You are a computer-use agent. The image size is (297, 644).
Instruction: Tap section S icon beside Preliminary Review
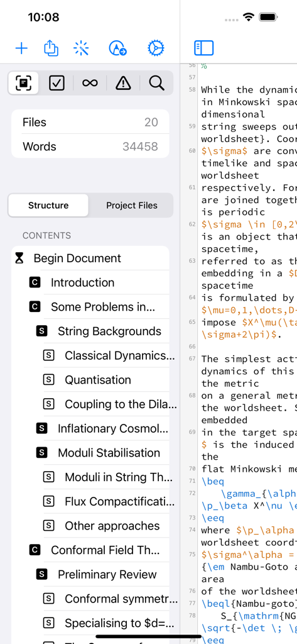click(41, 574)
